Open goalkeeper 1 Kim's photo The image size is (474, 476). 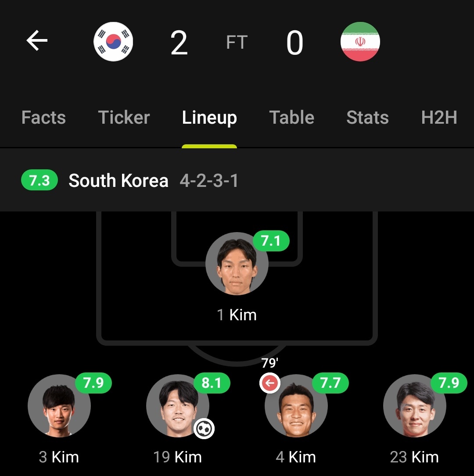point(237,264)
